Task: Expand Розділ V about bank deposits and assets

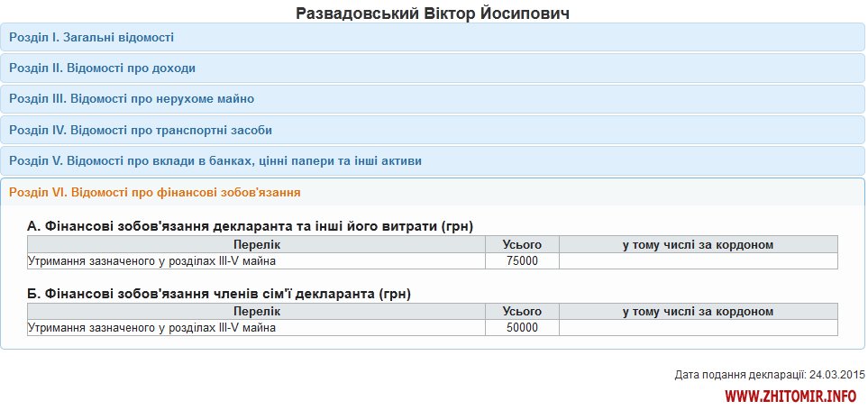Action: point(215,160)
